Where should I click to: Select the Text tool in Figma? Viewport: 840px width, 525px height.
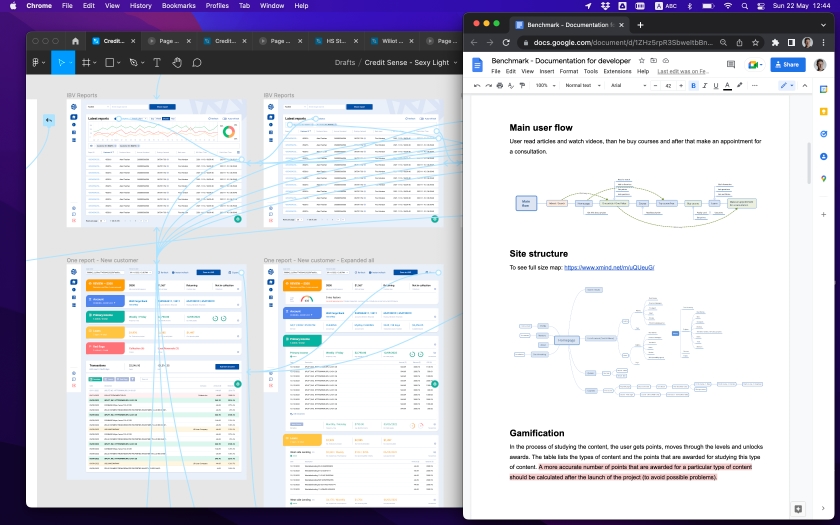[157, 63]
